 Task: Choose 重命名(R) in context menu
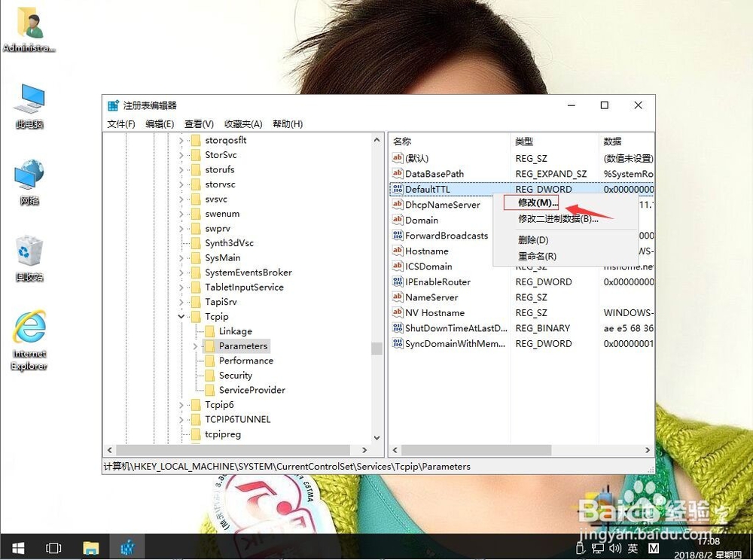coord(537,256)
